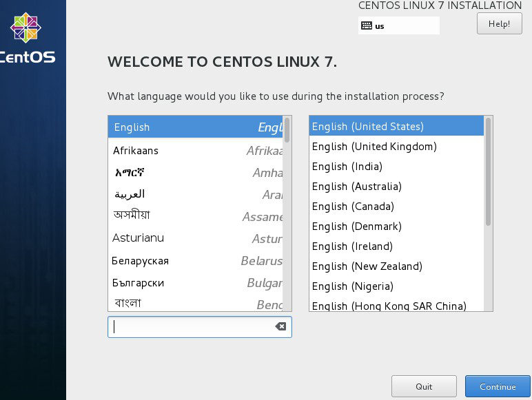
Task: Focus the language search input field
Action: 193,327
